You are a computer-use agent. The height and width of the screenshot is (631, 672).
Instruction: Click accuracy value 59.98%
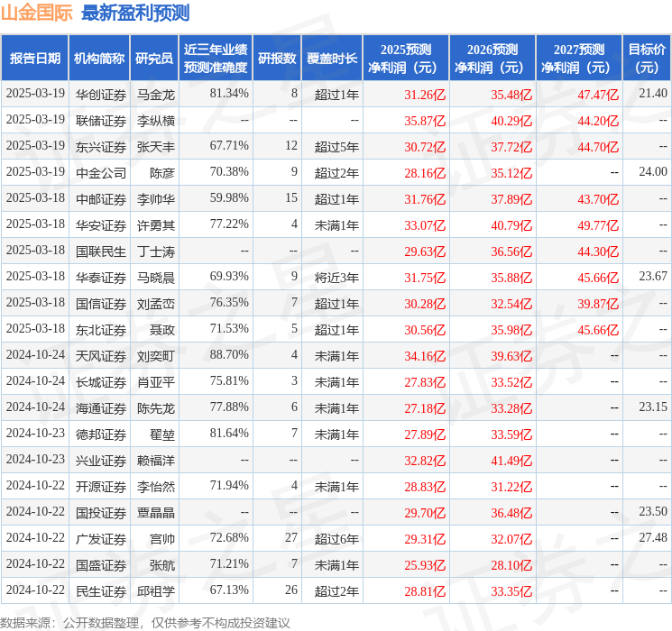tap(229, 198)
